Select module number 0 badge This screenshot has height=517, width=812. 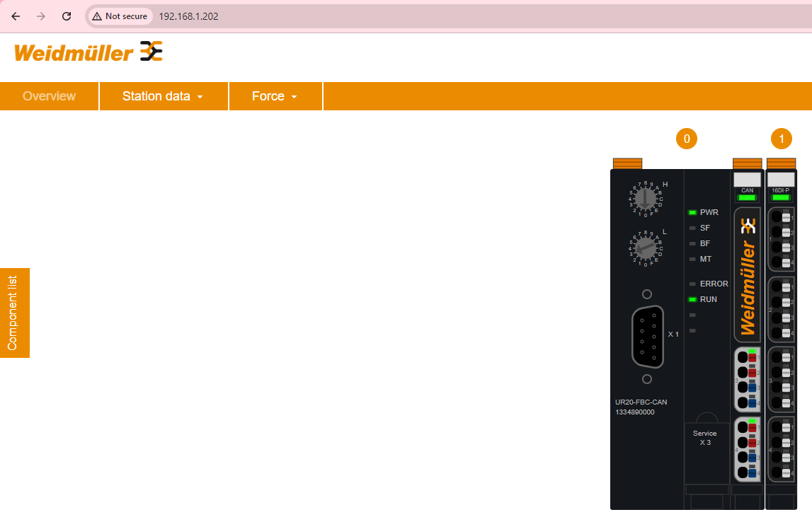[687, 139]
